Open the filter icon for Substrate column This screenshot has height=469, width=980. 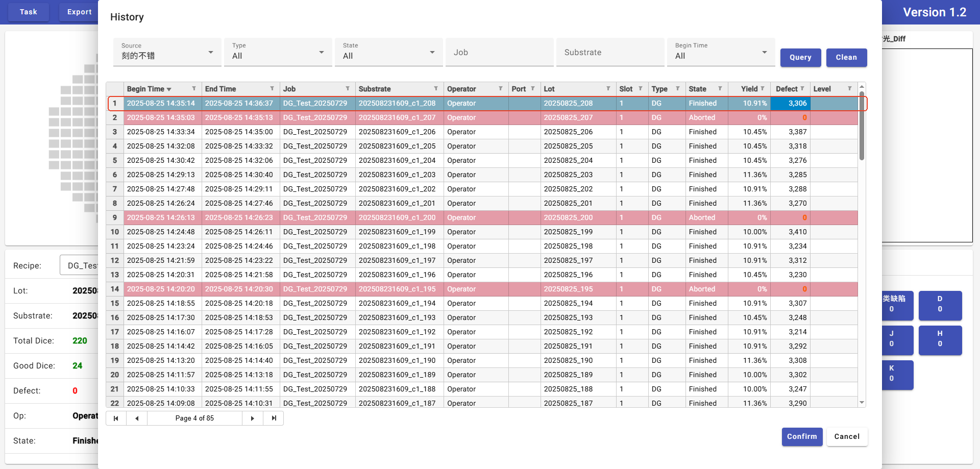(x=436, y=89)
